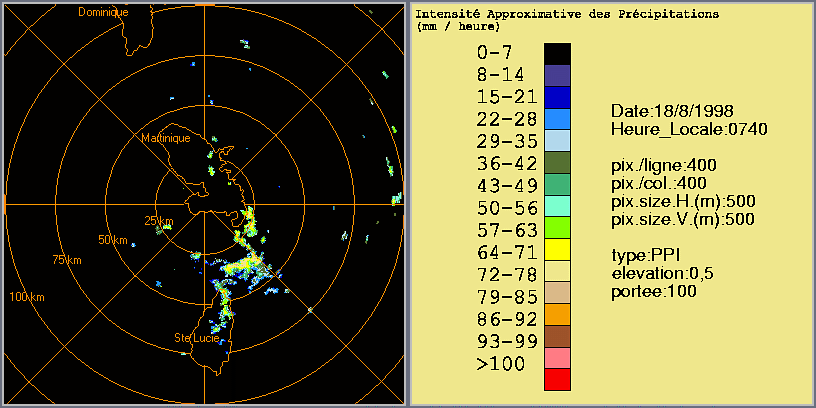Click the orange legend swatch
Viewport: 816px width, 408px height.
coord(557,315)
